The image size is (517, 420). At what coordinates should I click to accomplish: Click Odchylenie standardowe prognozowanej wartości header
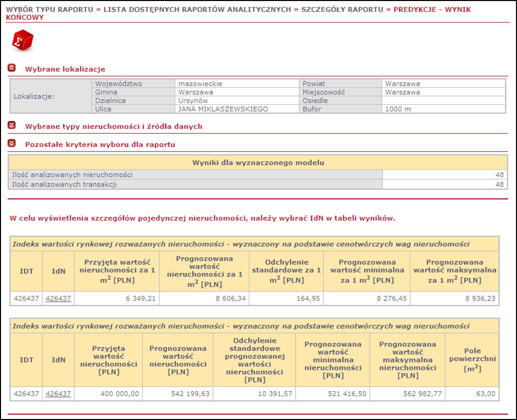255,360
